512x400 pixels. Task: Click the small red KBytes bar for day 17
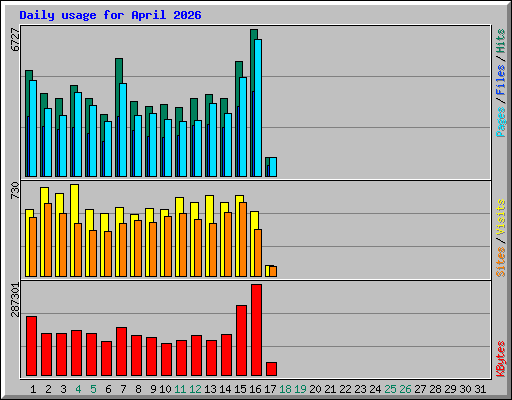pyautogui.click(x=271, y=369)
